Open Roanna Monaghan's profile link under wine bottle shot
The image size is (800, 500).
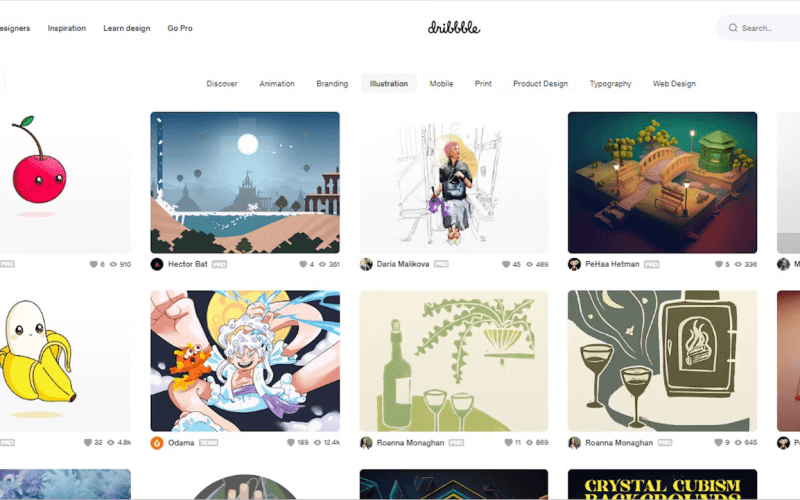[x=410, y=443]
